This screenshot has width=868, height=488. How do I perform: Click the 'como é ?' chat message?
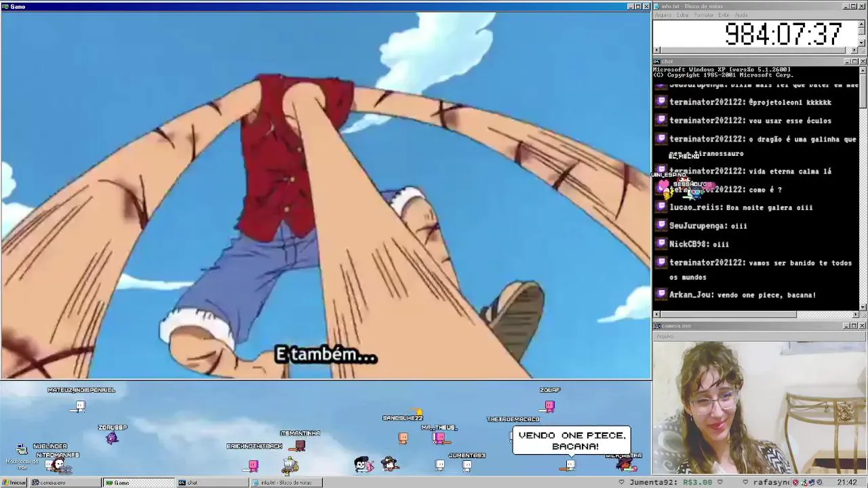[766, 190]
